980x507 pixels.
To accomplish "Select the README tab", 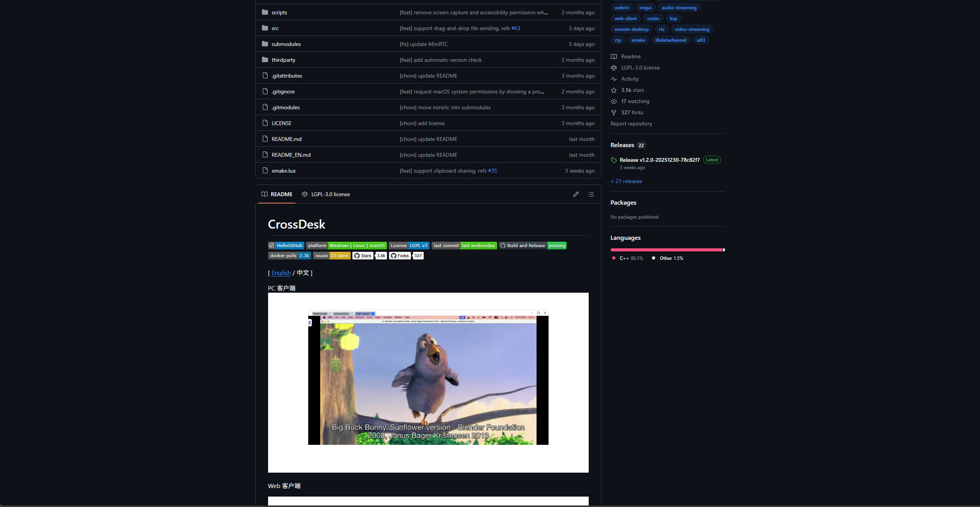I will [277, 194].
